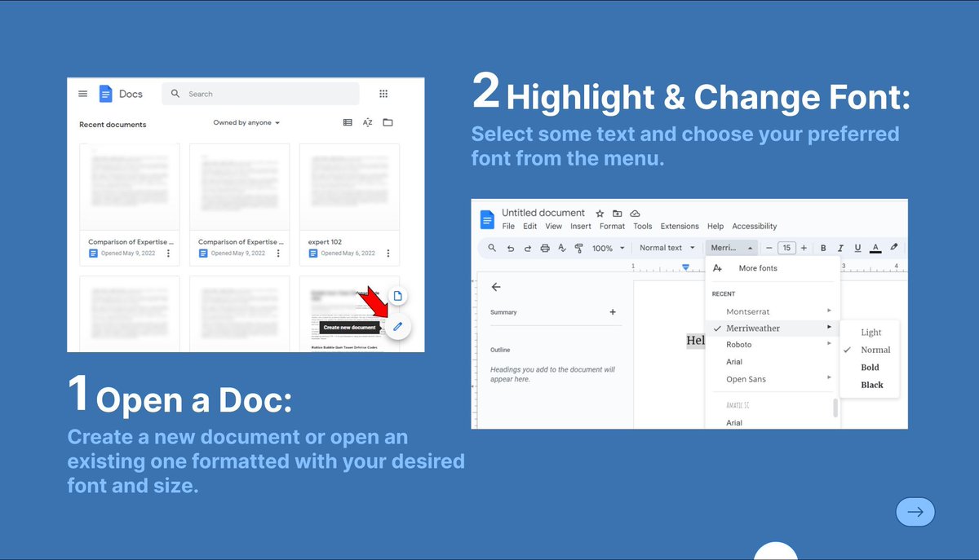Increase the font size with plus
Image resolution: width=979 pixels, height=560 pixels.
[804, 248]
